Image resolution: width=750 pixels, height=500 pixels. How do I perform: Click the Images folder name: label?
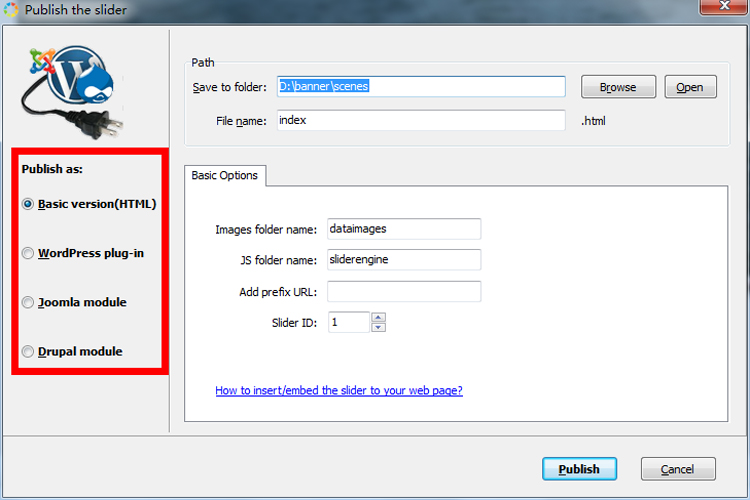click(x=266, y=230)
